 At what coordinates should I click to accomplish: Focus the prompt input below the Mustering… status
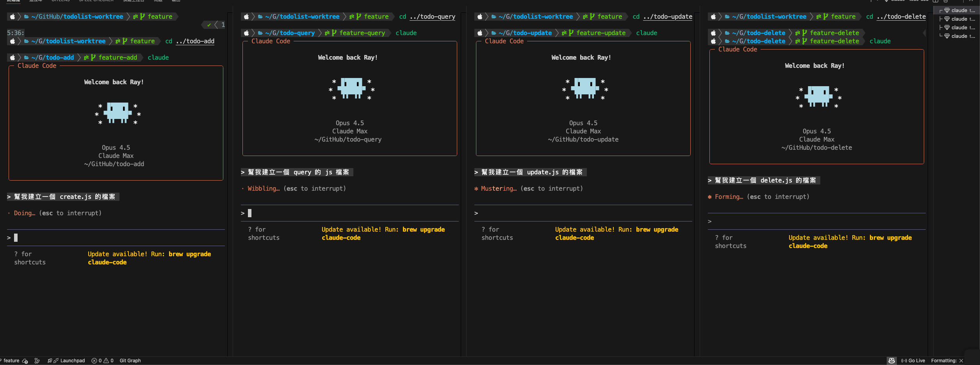click(x=583, y=213)
